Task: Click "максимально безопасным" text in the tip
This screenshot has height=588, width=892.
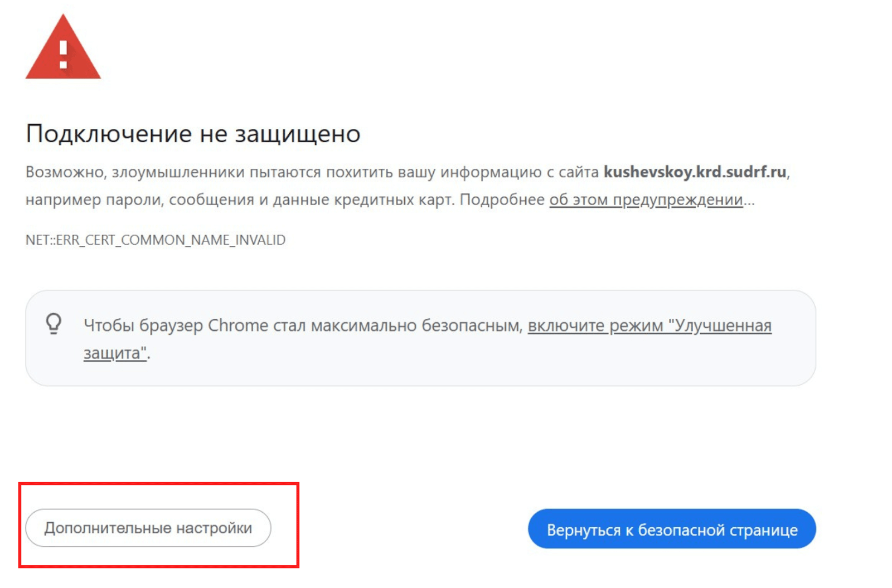Action: [416, 325]
